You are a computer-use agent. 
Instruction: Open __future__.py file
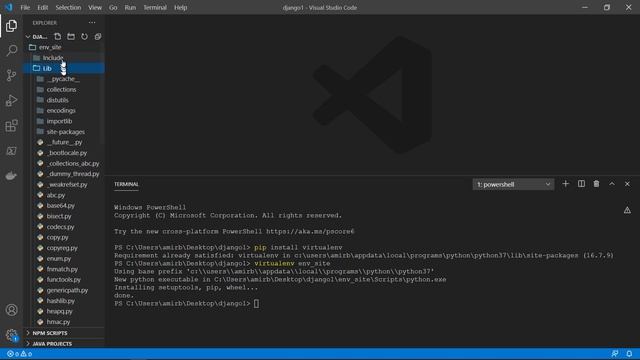[64, 142]
